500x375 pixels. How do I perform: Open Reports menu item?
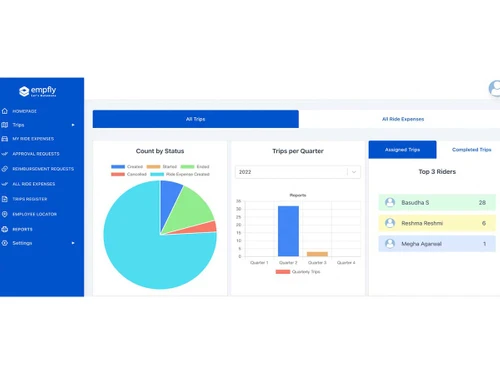(x=22, y=229)
